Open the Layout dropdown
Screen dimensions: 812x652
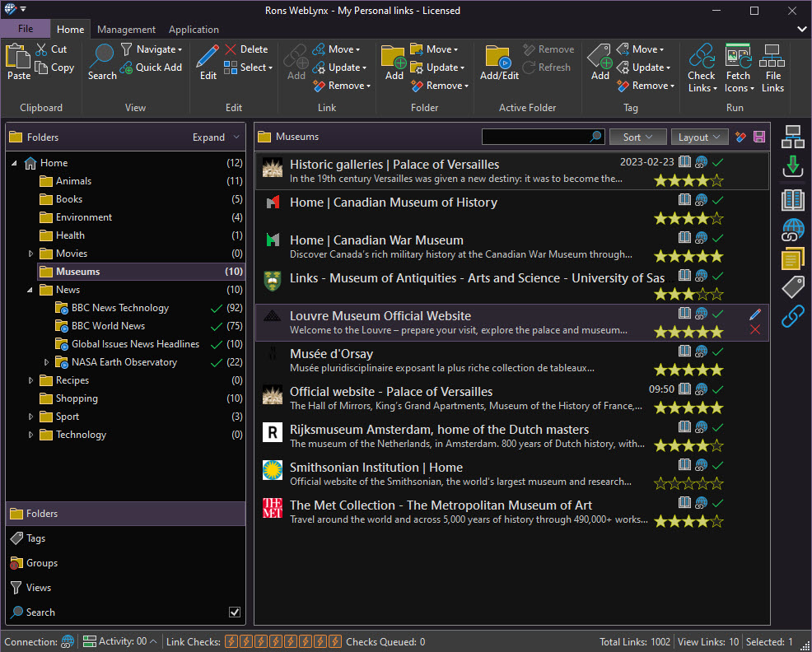[699, 137]
